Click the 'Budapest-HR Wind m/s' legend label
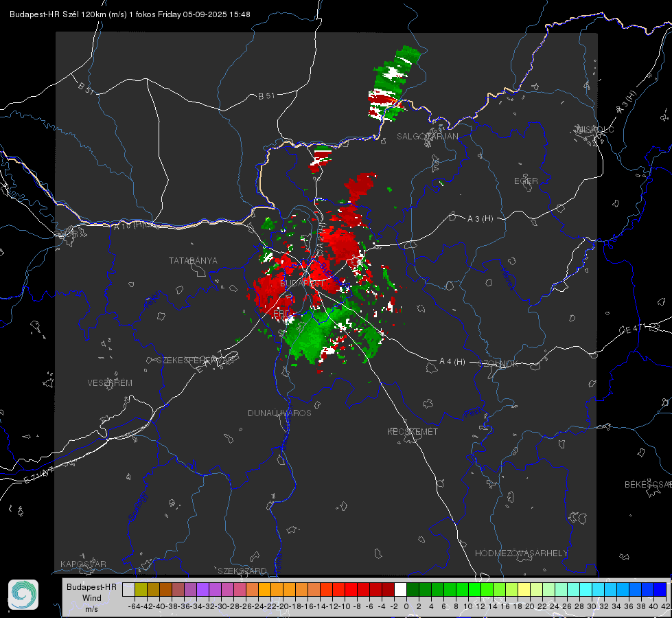 pos(92,598)
